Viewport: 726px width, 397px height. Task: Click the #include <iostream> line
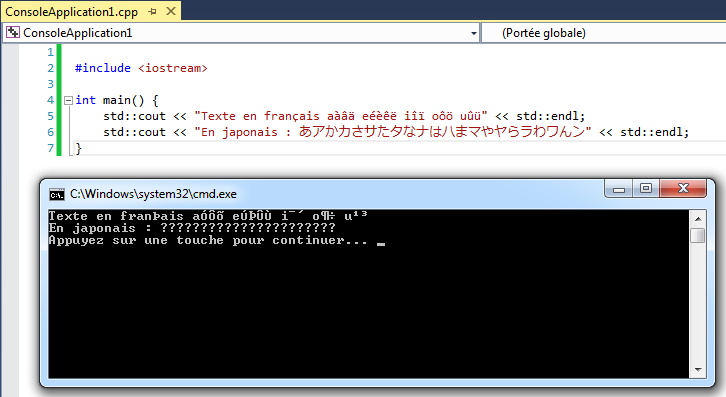tap(141, 68)
